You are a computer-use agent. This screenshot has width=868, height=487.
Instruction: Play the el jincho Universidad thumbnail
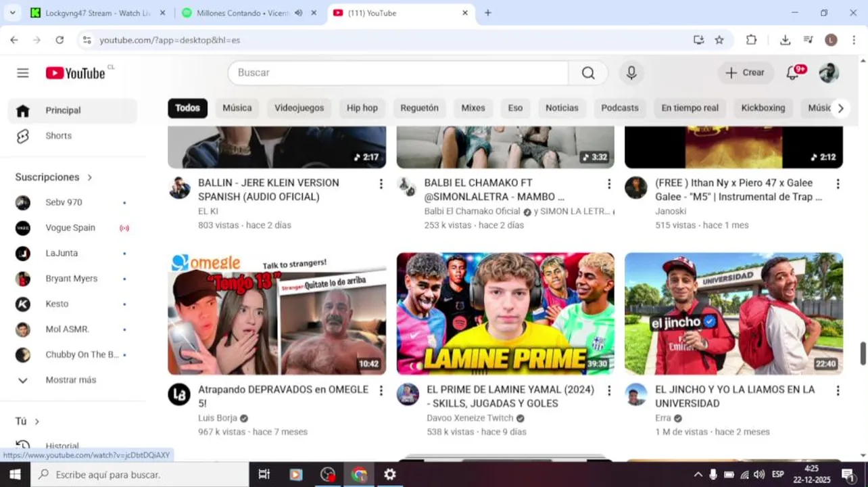tap(733, 314)
